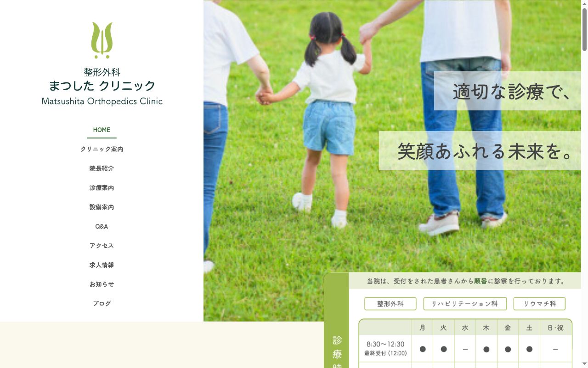Go to 院長紹介 page
The image size is (588, 368).
pyautogui.click(x=102, y=168)
